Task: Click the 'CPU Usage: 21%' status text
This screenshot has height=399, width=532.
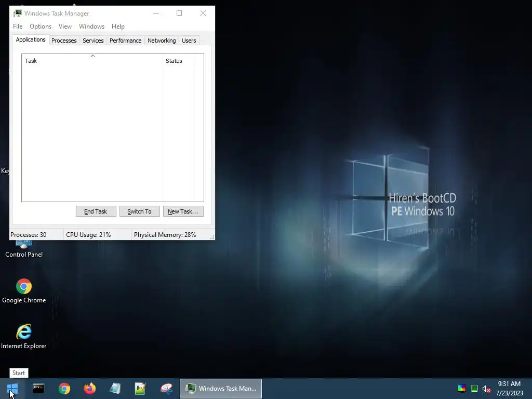Action: point(88,235)
